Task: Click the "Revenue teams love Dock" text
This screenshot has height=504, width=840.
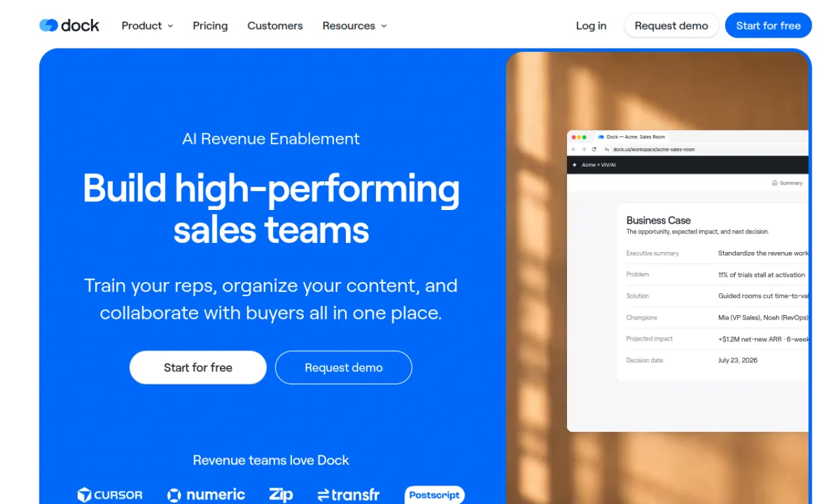Action: click(271, 461)
